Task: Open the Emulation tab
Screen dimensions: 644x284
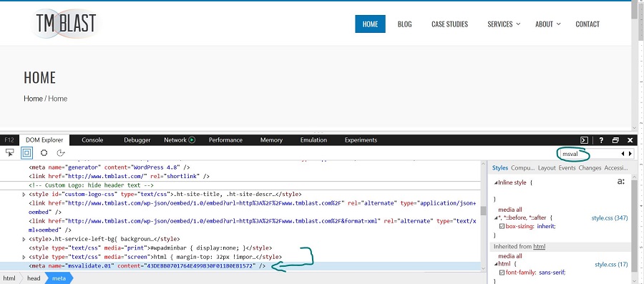Action: 313,140
